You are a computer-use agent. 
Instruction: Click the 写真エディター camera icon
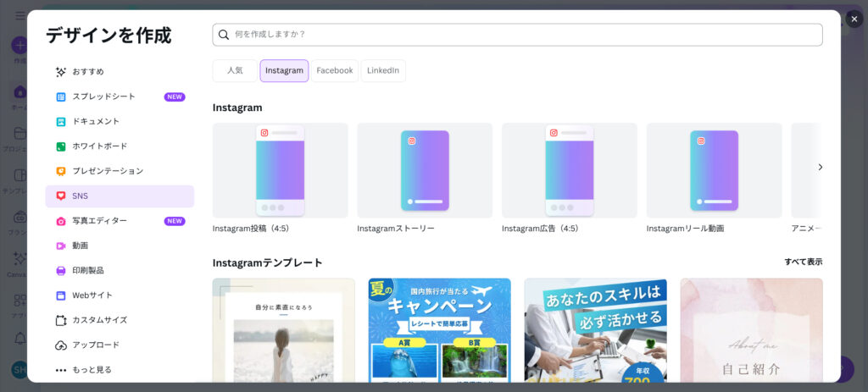(x=61, y=221)
